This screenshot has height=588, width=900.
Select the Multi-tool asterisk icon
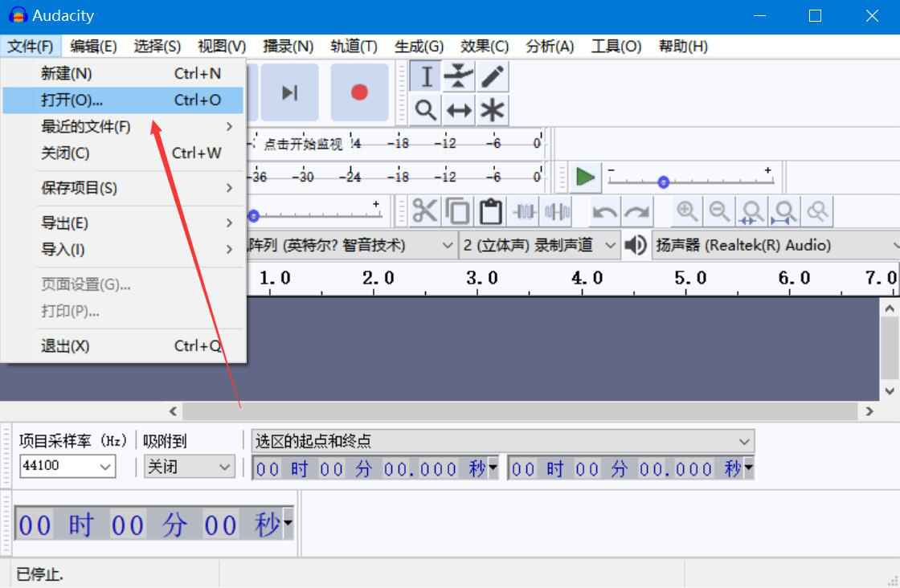click(x=493, y=109)
